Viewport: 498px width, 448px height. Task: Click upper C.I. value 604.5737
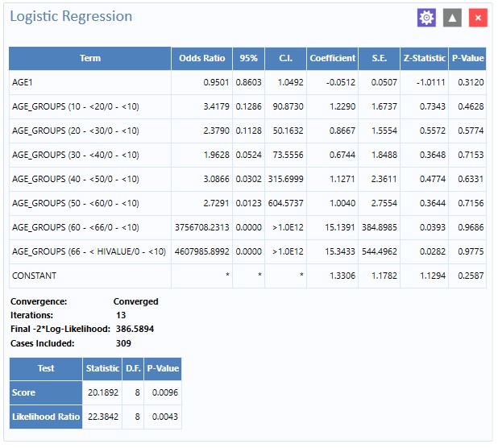(x=285, y=203)
